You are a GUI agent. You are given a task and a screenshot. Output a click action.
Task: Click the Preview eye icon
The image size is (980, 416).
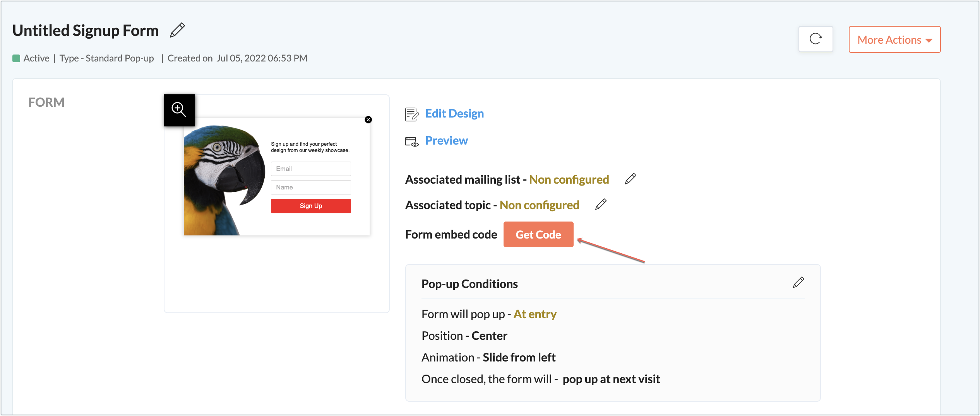[x=412, y=142]
